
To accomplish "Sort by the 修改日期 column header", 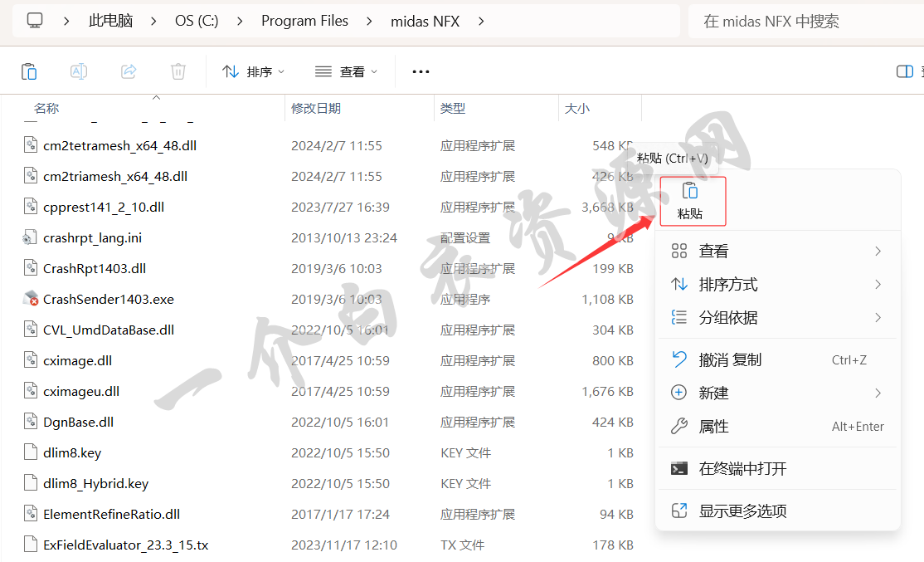I will point(316,109).
